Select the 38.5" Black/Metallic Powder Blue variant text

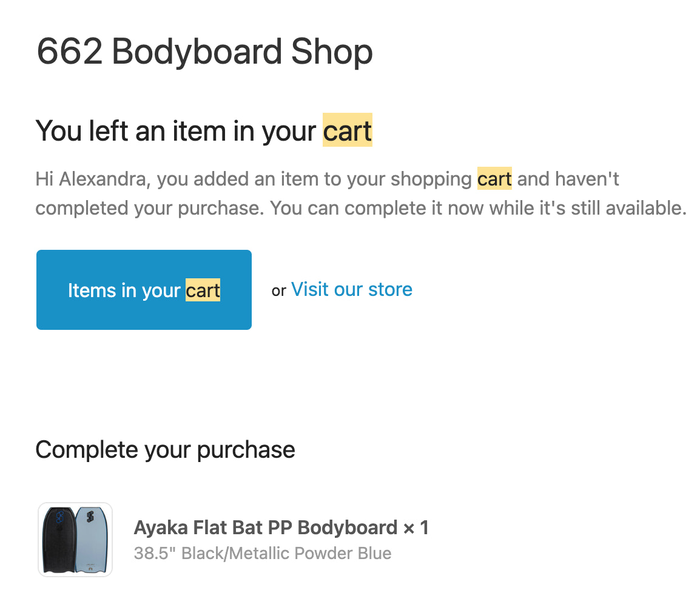pyautogui.click(x=263, y=553)
